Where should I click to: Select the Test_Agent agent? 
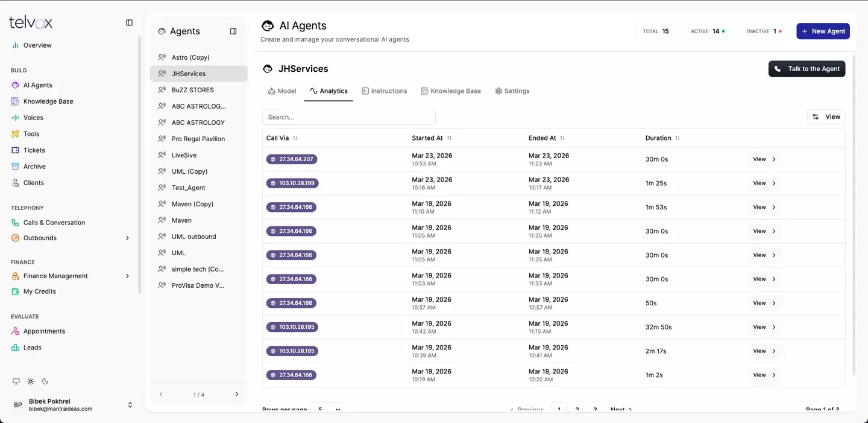tap(199, 188)
